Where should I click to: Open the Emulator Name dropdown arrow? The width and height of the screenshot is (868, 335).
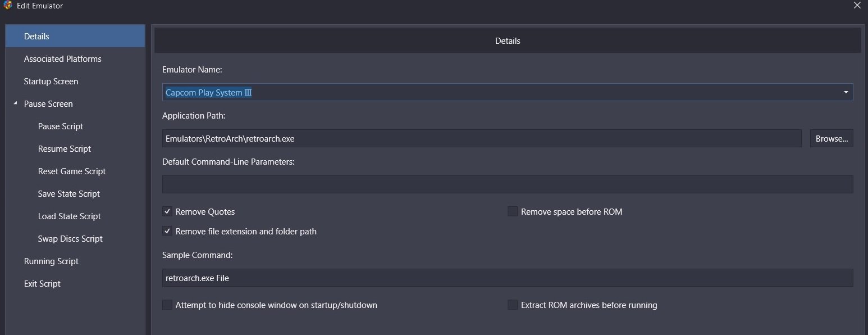coord(846,92)
